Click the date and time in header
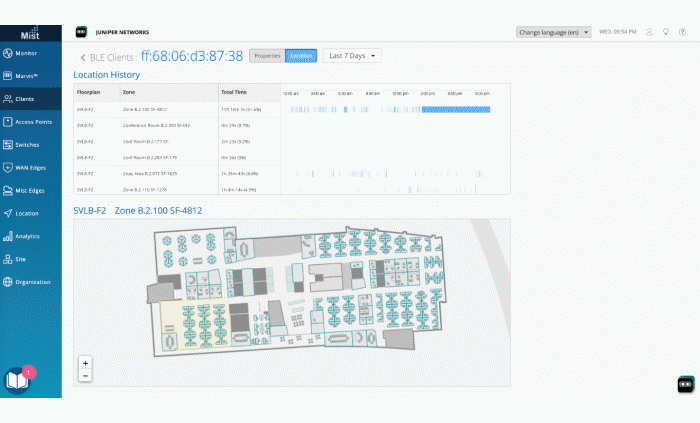Viewport: 700px width, 423px height. [617, 32]
